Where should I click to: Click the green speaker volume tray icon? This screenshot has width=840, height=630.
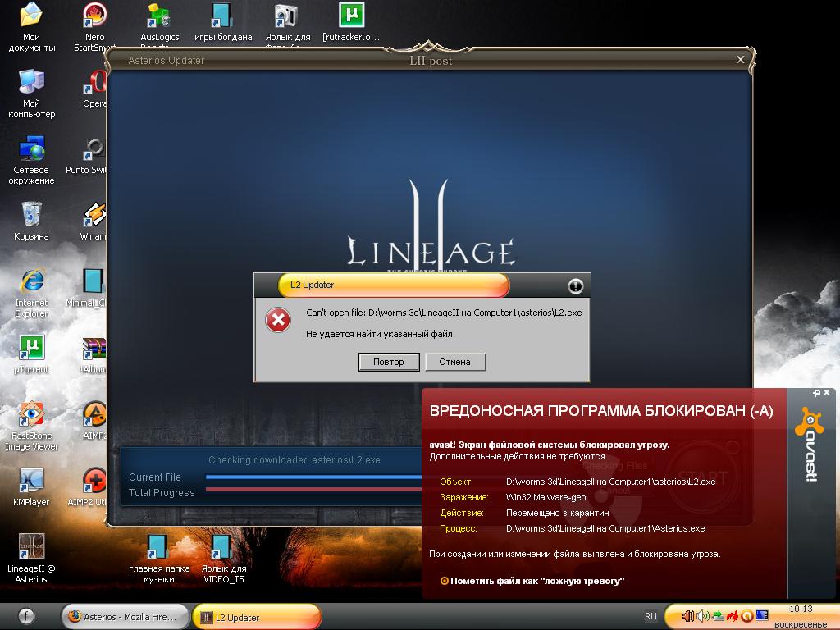pyautogui.click(x=702, y=617)
